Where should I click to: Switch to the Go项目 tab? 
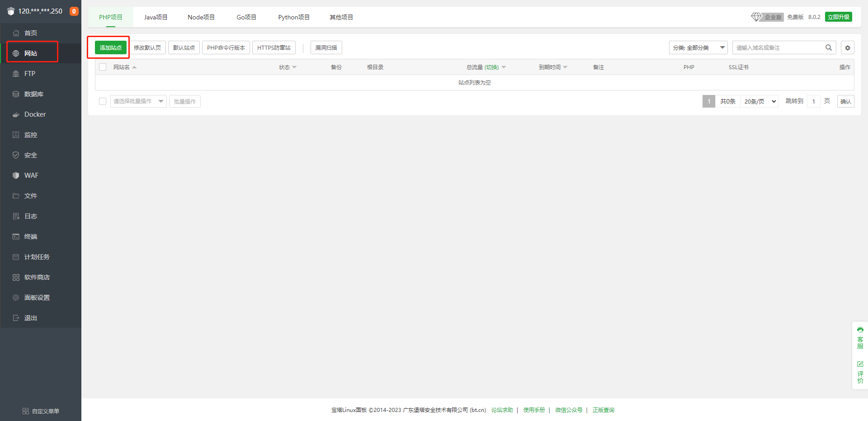coord(246,17)
